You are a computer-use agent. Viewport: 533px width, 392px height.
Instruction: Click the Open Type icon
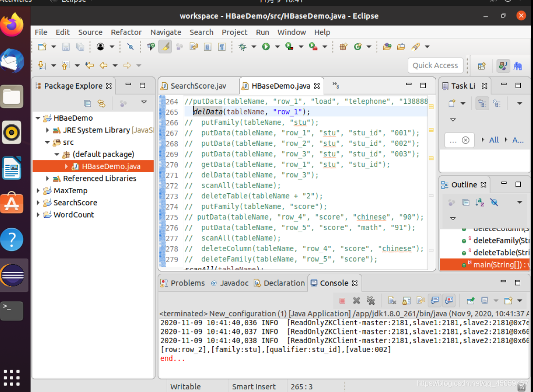click(x=387, y=47)
